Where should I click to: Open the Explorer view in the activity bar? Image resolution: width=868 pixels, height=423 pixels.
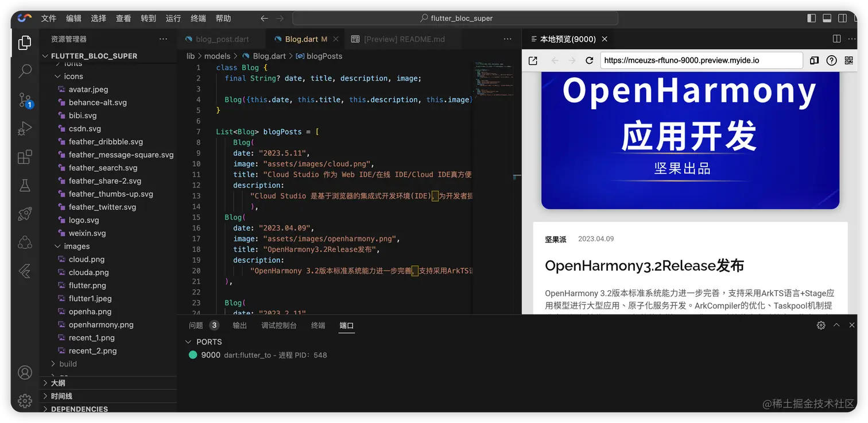(x=25, y=43)
